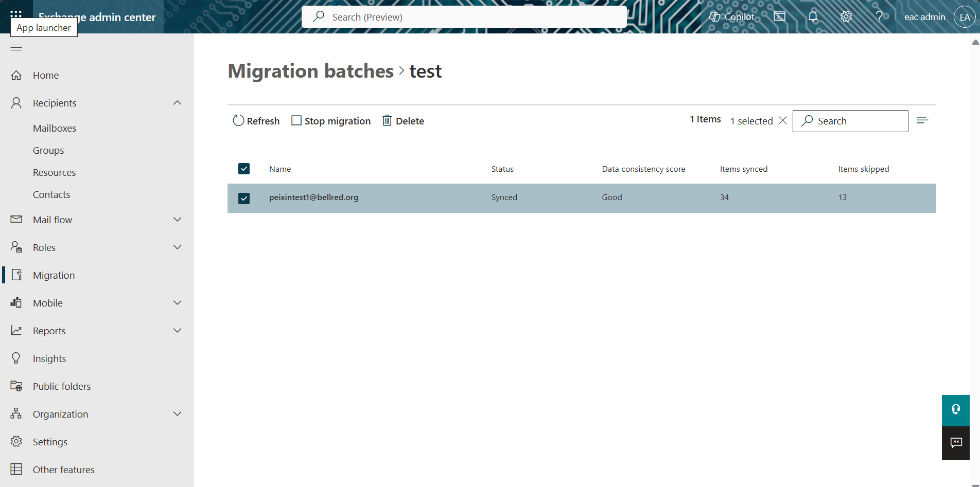View notifications via the bell icon

(x=812, y=16)
